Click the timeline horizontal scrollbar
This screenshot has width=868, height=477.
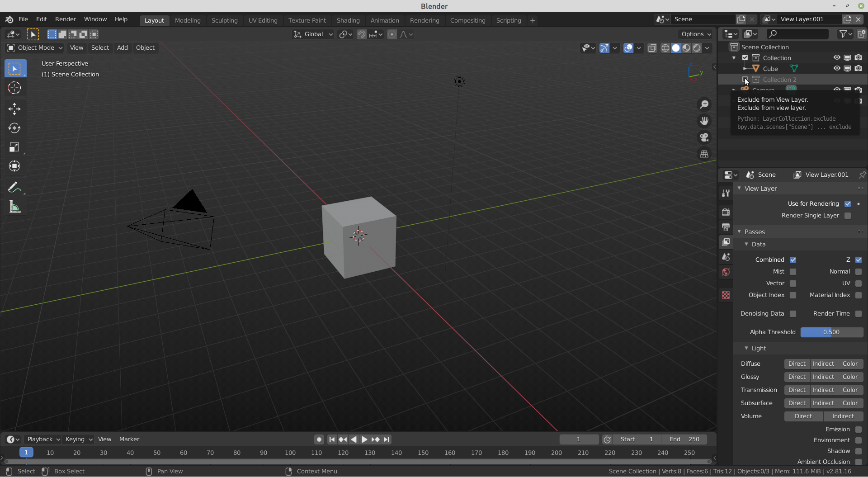click(x=357, y=462)
